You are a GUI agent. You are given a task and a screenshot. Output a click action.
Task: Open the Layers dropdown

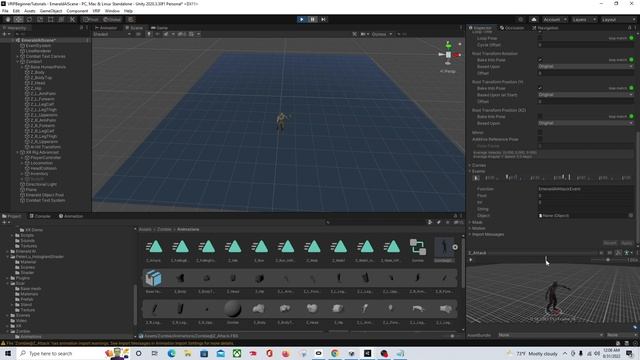(584, 20)
